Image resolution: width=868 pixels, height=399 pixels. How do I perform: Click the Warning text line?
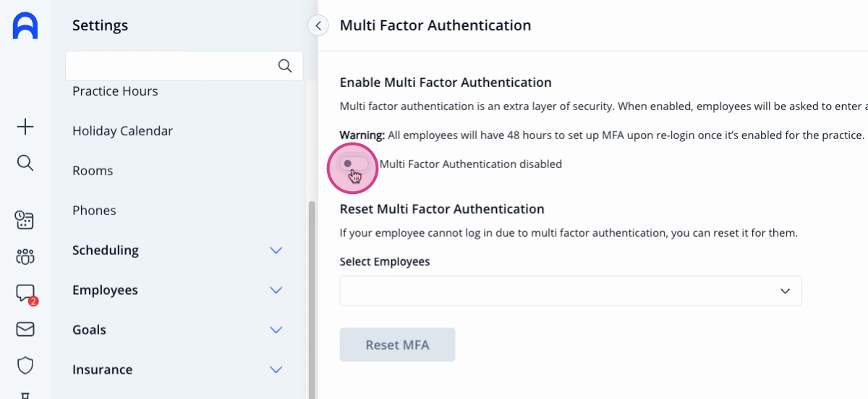pyautogui.click(x=603, y=135)
